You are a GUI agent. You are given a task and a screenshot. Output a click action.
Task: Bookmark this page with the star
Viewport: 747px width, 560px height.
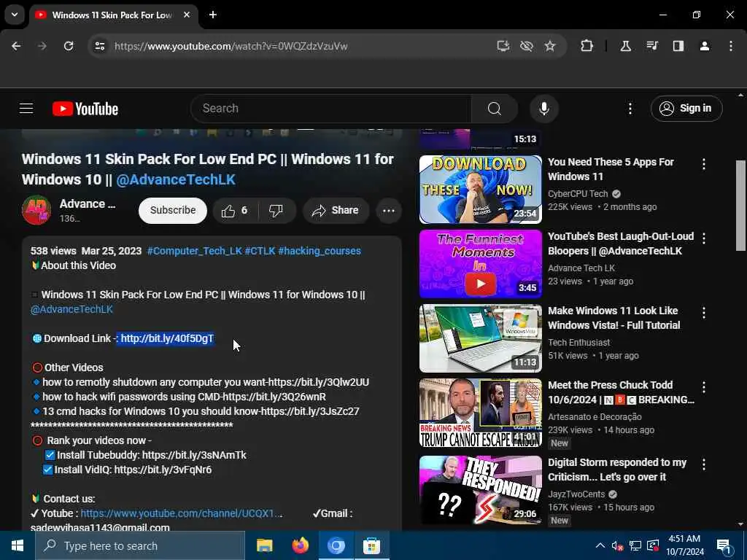tap(550, 46)
